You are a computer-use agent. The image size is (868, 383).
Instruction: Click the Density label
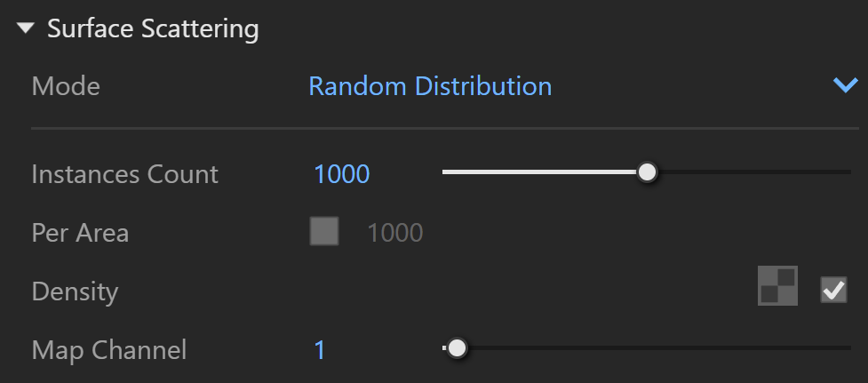75,291
